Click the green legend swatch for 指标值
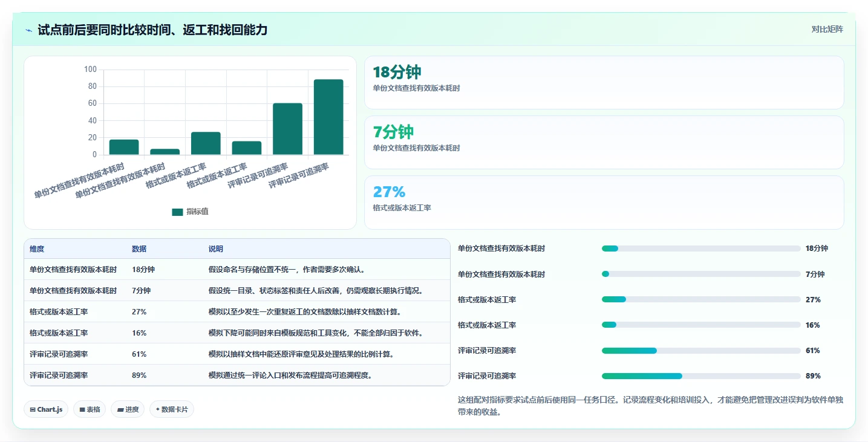Image resolution: width=868 pixels, height=442 pixels. [x=177, y=212]
